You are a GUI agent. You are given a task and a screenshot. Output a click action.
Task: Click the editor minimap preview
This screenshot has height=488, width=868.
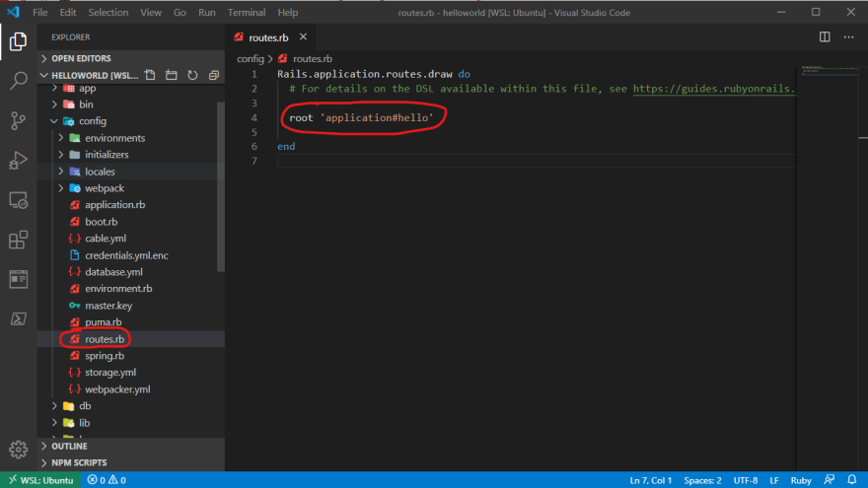pos(827,70)
